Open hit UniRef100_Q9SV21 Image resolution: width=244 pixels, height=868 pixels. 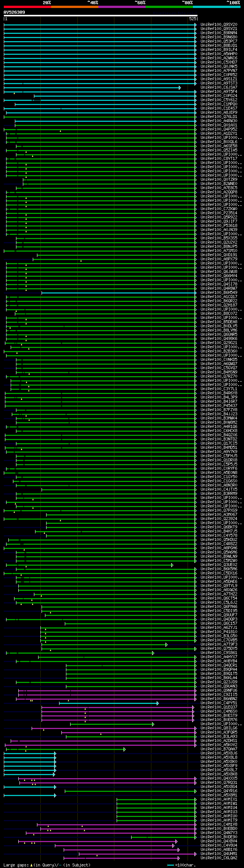pos(219,29)
